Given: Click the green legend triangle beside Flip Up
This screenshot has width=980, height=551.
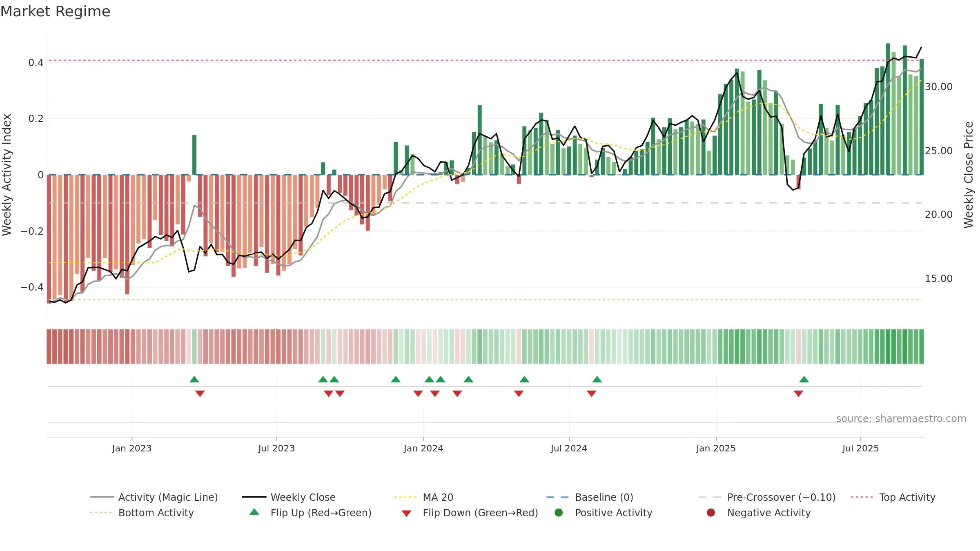Looking at the screenshot, I should (254, 512).
